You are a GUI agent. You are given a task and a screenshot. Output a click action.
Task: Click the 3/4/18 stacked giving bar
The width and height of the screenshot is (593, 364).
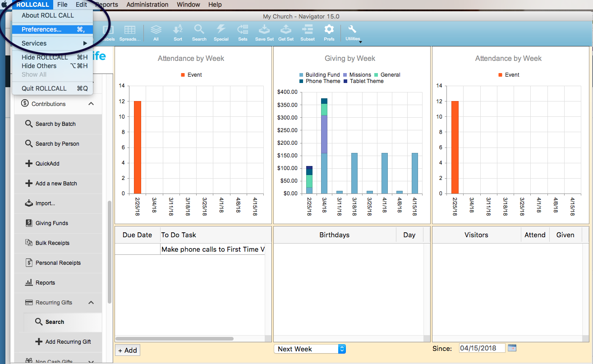point(324,146)
